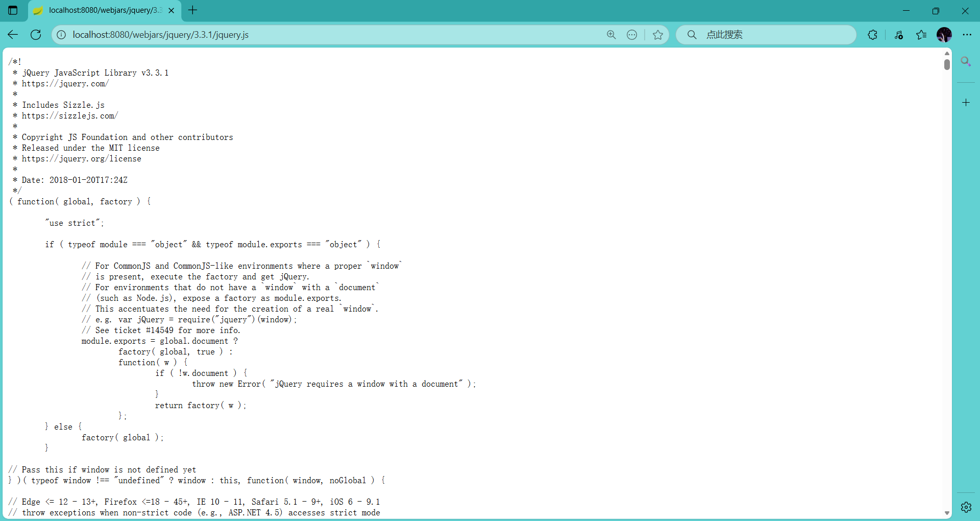Screen dimensions: 980x521
Task: Click the 'return factory( w );' line
Action: 201,405
